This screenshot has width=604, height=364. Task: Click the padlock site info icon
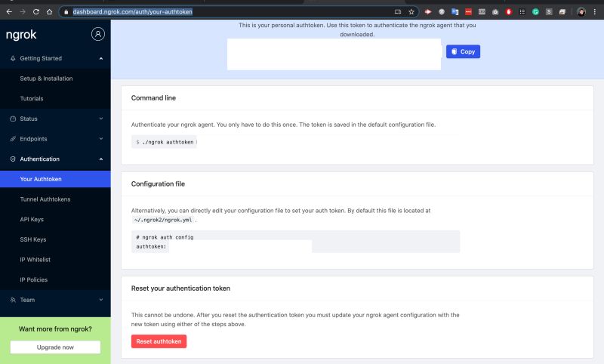[66, 12]
